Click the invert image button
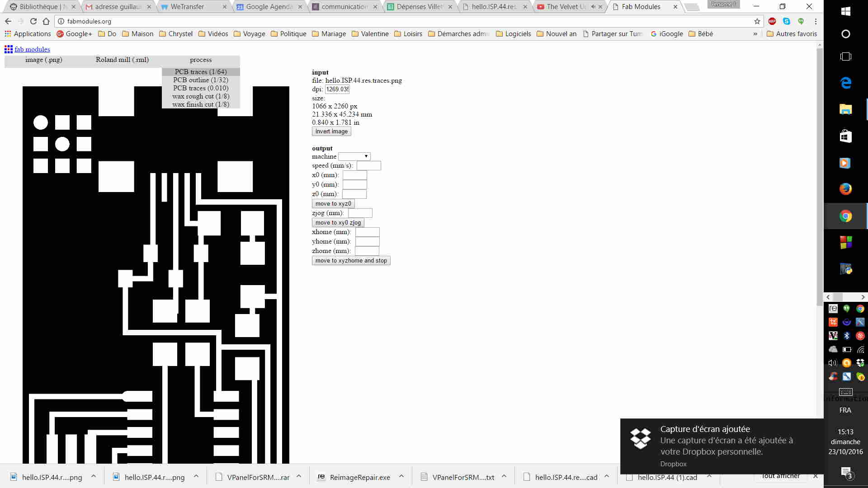Image resolution: width=868 pixels, height=488 pixels. pyautogui.click(x=331, y=131)
